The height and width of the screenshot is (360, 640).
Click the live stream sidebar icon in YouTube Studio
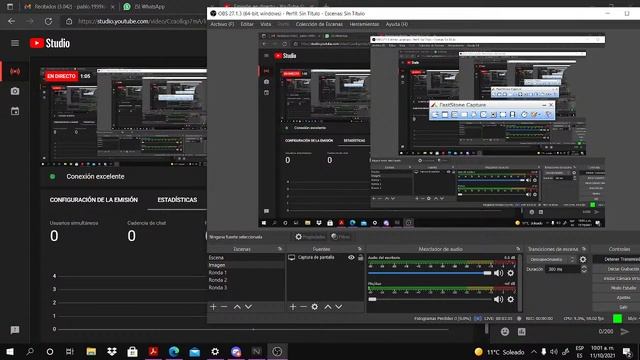pyautogui.click(x=15, y=71)
